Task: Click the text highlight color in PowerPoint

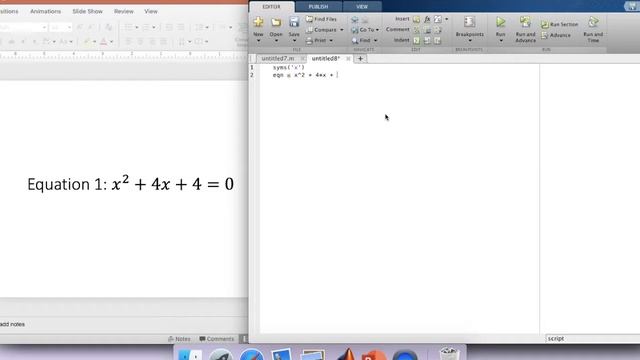Action: tap(87, 41)
